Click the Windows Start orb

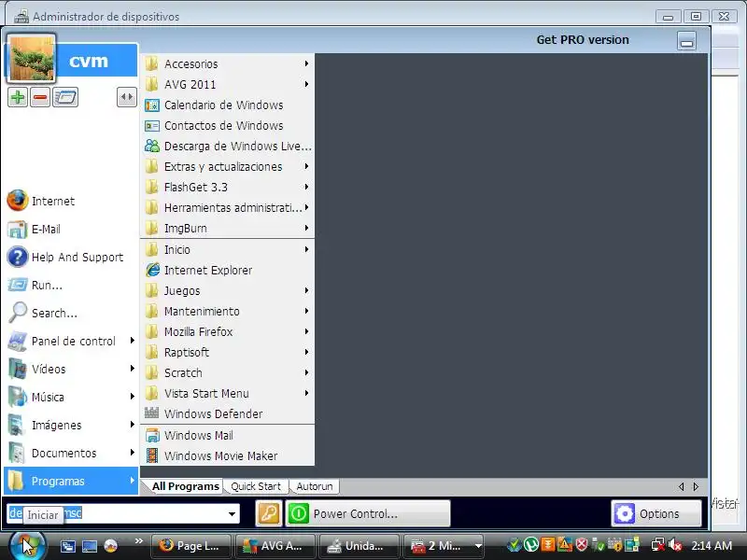(x=28, y=546)
